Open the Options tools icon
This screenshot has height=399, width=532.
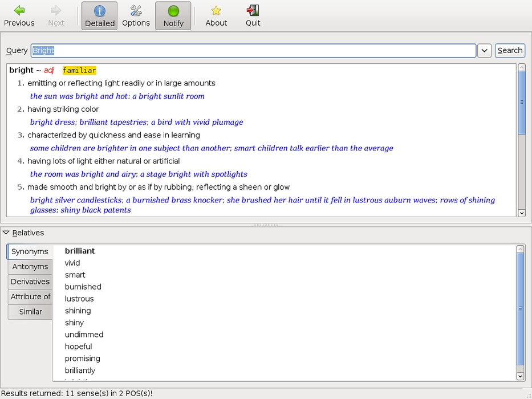(136, 16)
